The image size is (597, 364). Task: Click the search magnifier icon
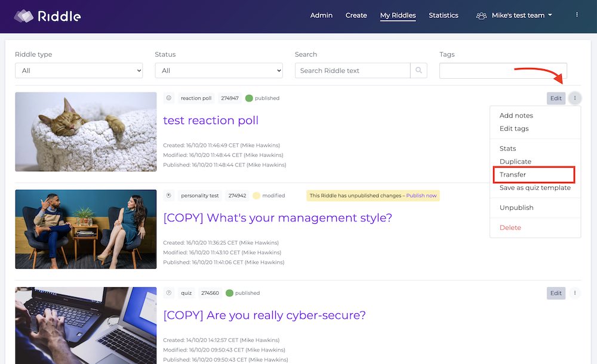[419, 70]
